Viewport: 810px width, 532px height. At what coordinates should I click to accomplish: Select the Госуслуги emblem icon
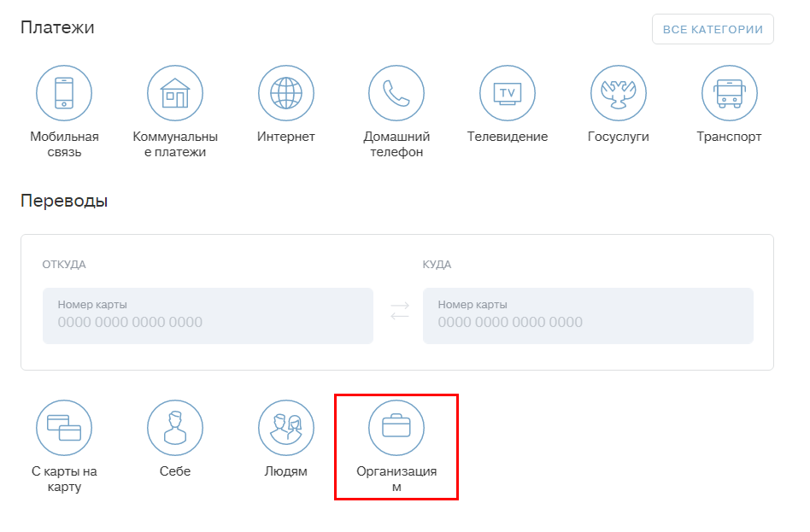pyautogui.click(x=619, y=93)
